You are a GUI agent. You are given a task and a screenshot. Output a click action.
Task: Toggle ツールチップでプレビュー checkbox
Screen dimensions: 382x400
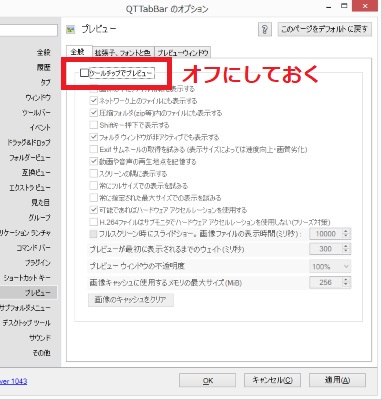click(85, 73)
